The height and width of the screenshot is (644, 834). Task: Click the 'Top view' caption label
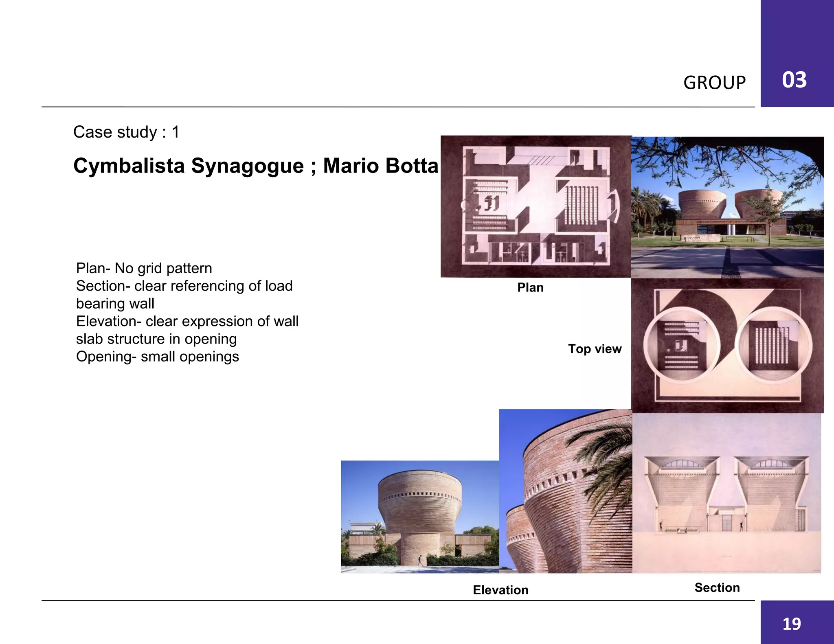tap(595, 349)
